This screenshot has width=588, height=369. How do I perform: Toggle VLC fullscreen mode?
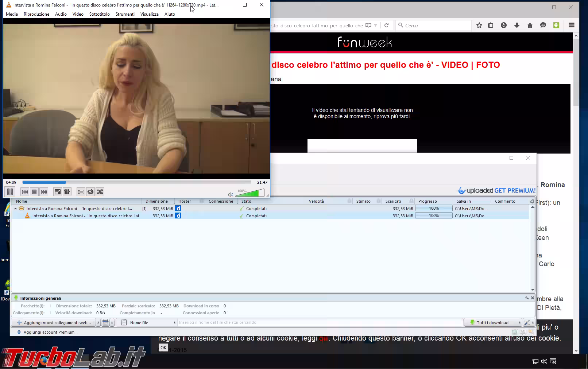coord(57,192)
